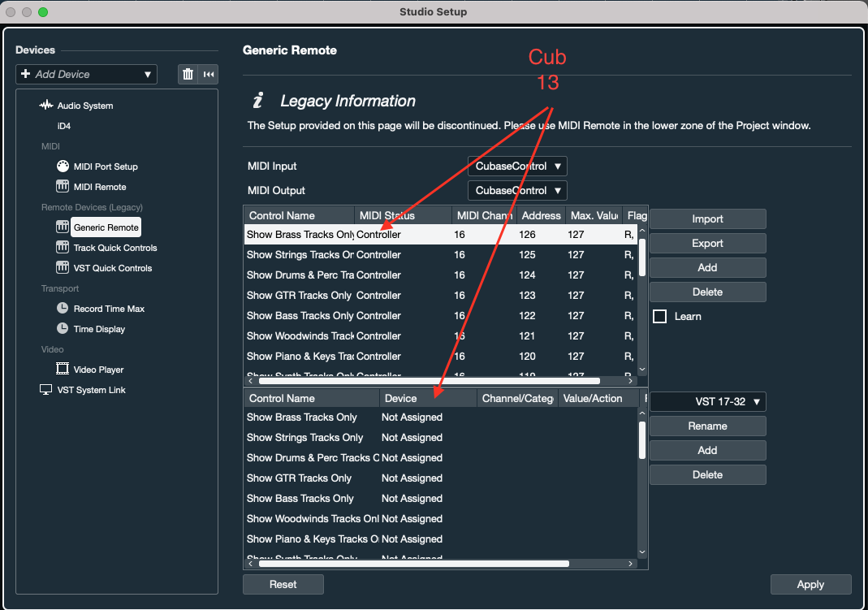Click the MIDI Remote icon

pyautogui.click(x=63, y=187)
